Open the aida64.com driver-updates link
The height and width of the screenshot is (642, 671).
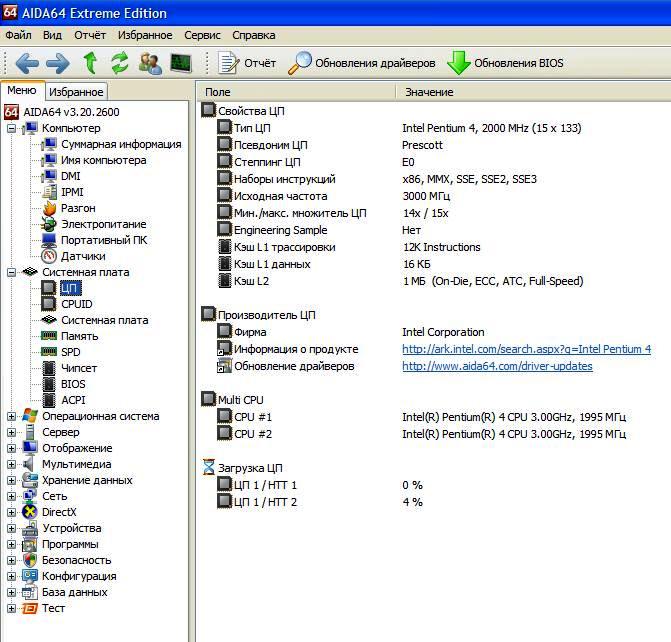tap(497, 366)
